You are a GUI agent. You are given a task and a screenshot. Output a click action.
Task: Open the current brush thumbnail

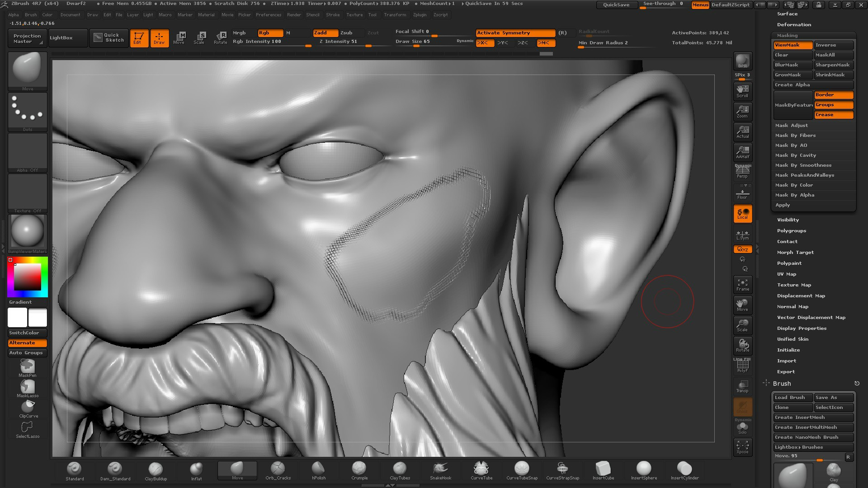click(28, 69)
